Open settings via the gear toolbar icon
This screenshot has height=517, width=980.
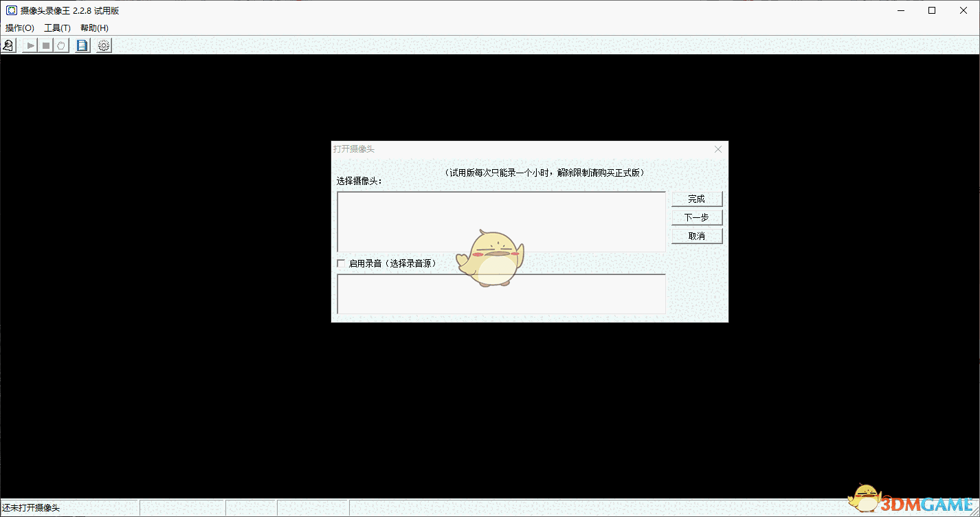(103, 45)
